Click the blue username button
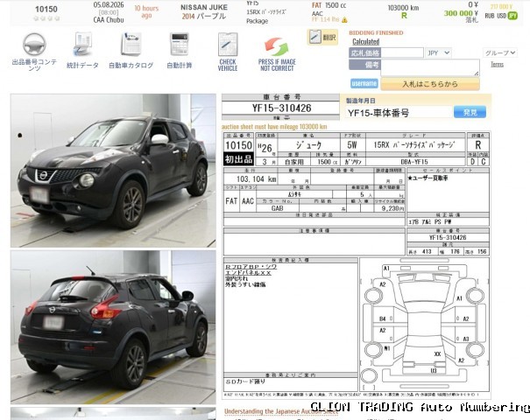The width and height of the screenshot is (530, 420). coord(364,83)
